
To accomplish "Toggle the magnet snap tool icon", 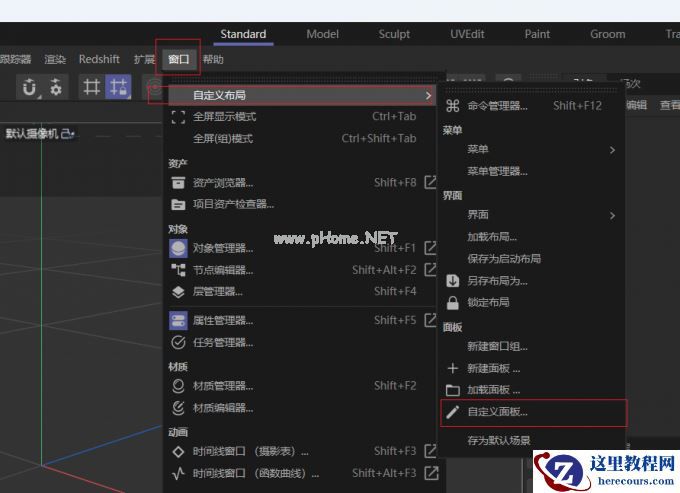I will pyautogui.click(x=29, y=87).
